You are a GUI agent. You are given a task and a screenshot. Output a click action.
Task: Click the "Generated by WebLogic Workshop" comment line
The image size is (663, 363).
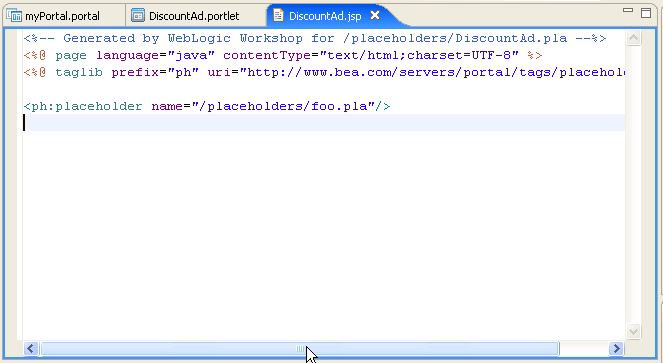pyautogui.click(x=315, y=38)
